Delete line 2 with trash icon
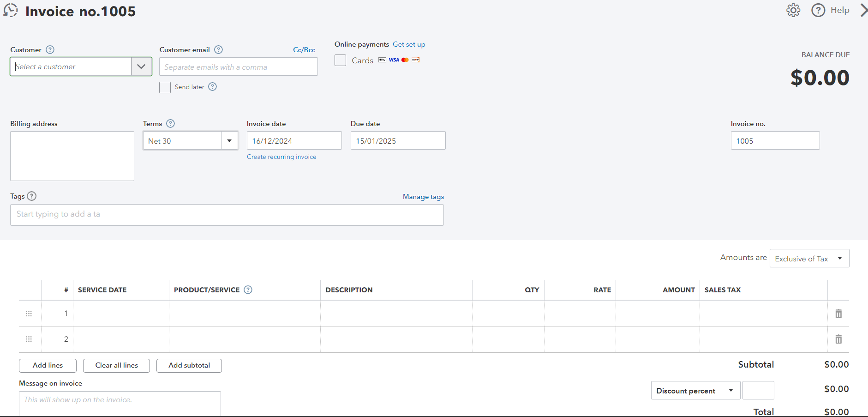The image size is (868, 417). 838,339
